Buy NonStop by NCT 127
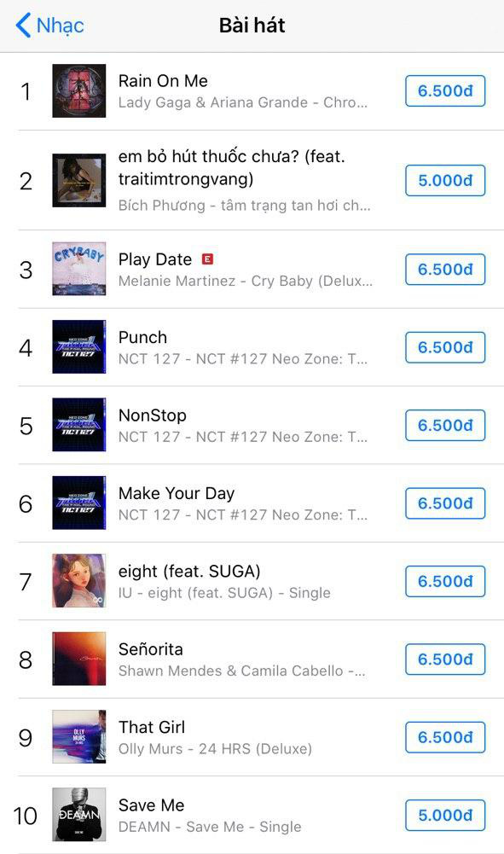The image size is (504, 854). tap(445, 425)
